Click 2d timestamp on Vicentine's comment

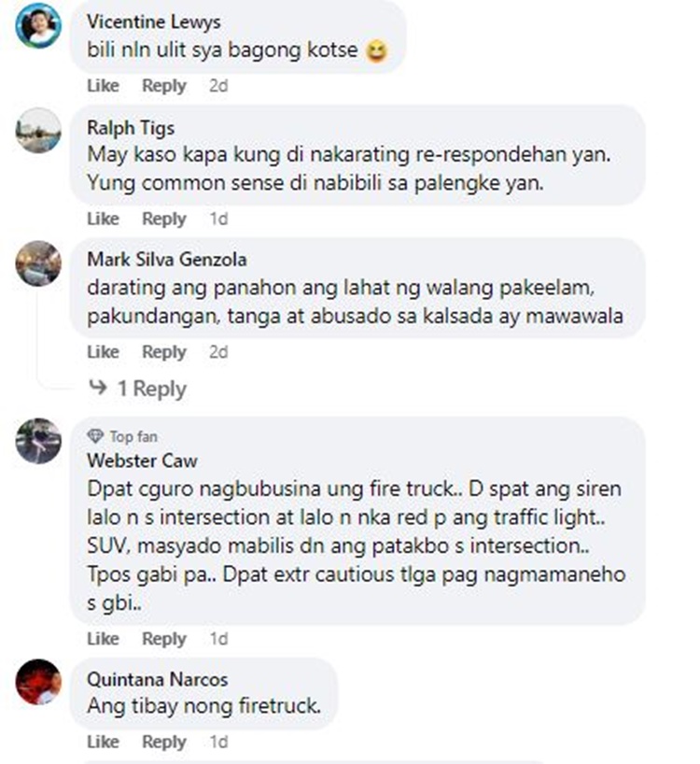218,86
